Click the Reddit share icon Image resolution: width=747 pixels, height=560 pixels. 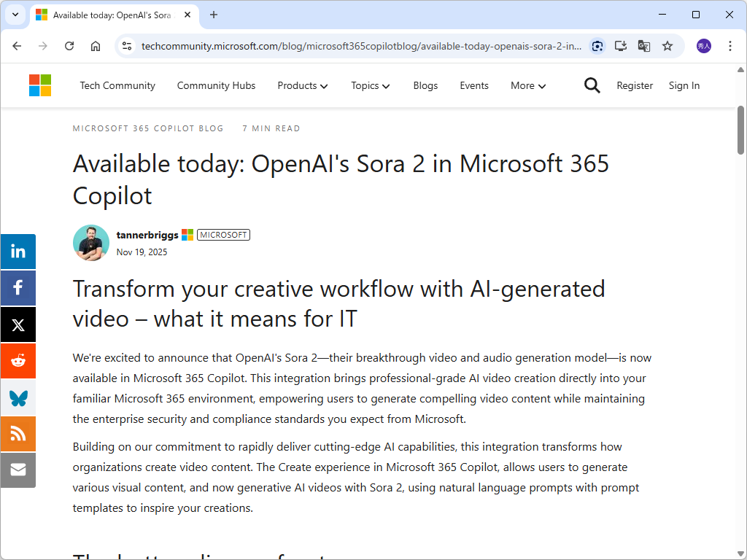(x=18, y=361)
